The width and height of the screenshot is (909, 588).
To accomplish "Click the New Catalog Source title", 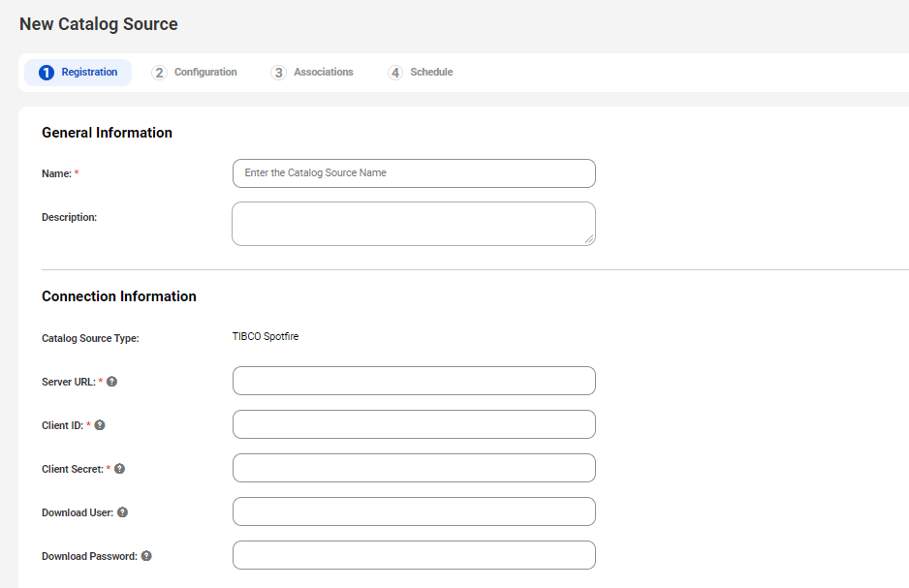I will 99,24.
